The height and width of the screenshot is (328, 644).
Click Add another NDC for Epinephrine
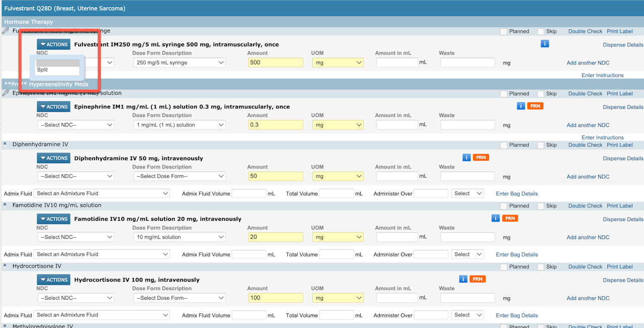point(588,125)
